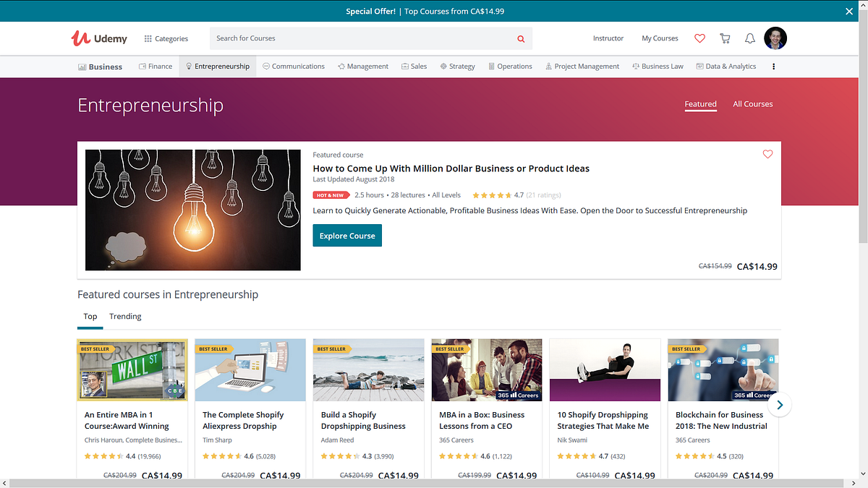Open the Wall Street MBA course thumbnail

point(132,370)
